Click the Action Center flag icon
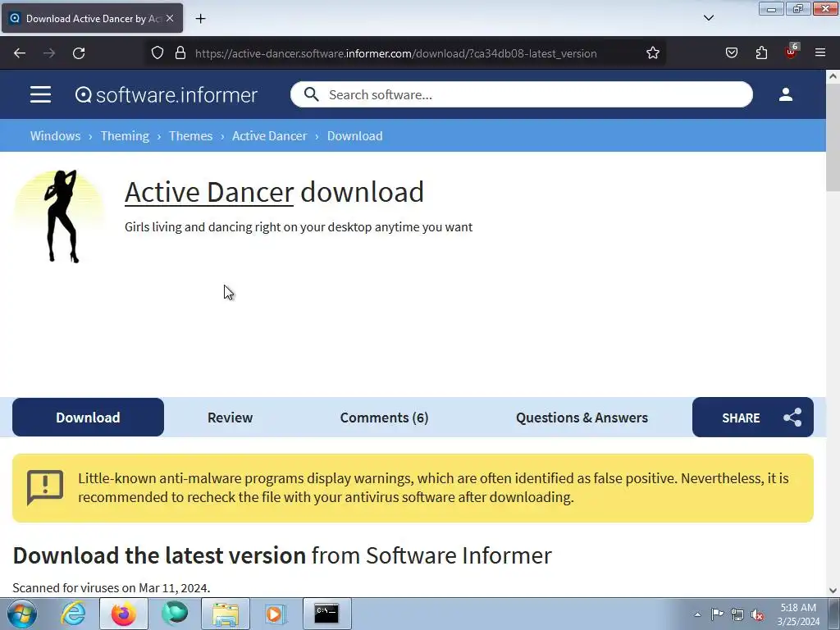 click(x=717, y=614)
